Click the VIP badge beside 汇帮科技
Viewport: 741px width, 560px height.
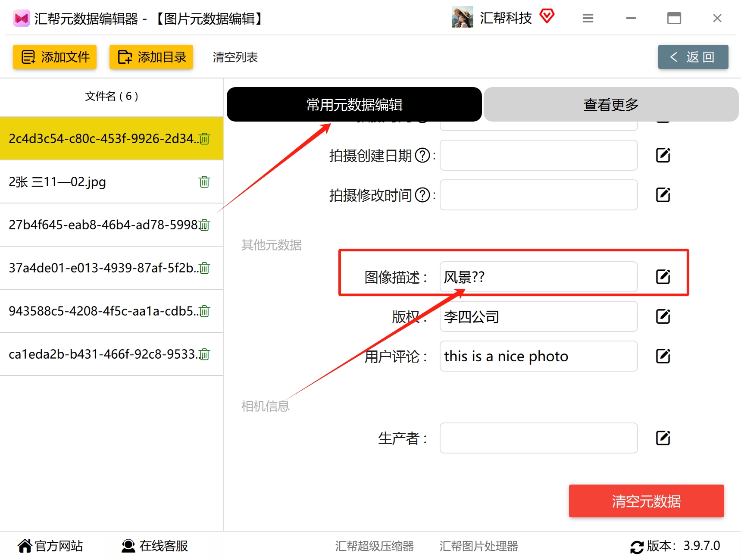tap(547, 16)
